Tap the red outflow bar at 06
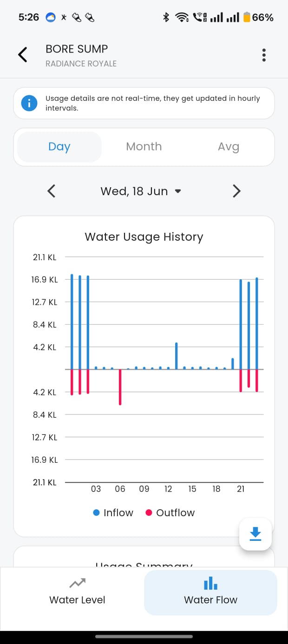 (x=120, y=387)
